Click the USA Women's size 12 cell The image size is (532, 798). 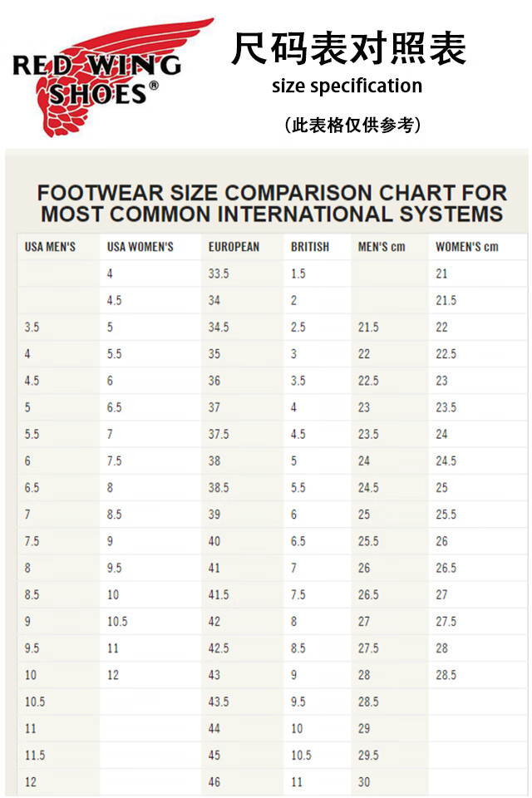point(113,675)
